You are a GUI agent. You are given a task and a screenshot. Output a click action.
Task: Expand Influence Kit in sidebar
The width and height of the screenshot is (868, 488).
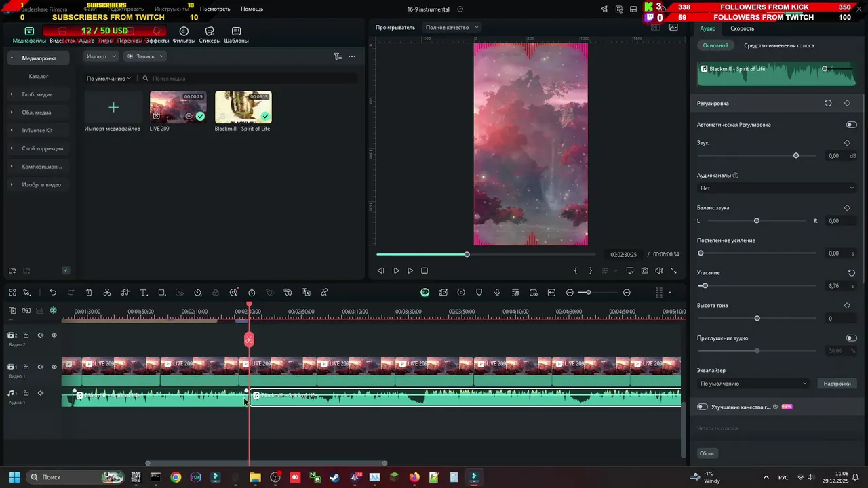(12, 130)
